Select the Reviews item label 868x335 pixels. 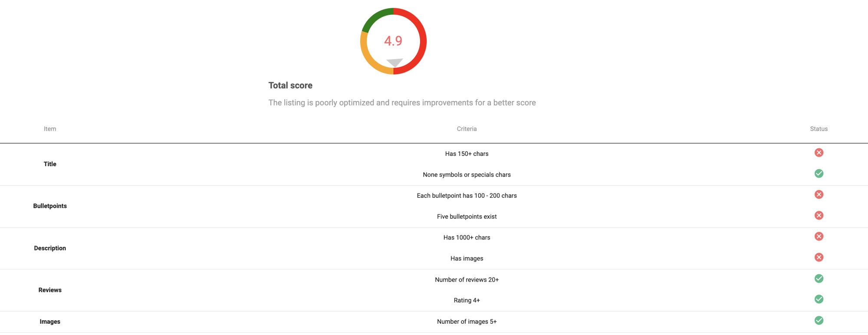50,290
